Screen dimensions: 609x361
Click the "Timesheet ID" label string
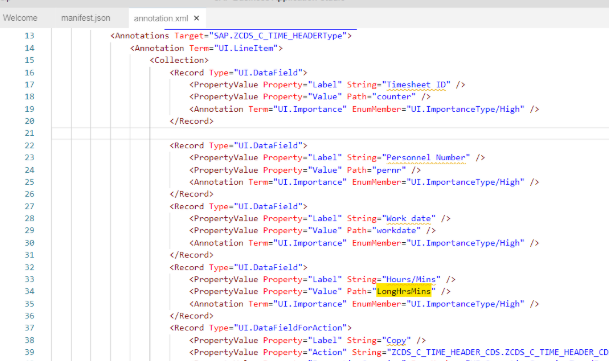(416, 85)
